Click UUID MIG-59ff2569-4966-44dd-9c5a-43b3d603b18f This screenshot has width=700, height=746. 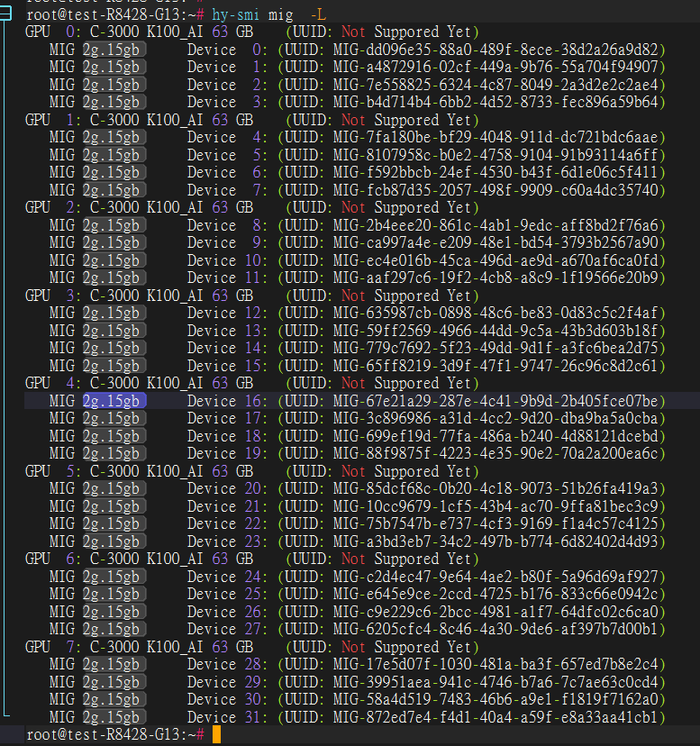coord(495,332)
